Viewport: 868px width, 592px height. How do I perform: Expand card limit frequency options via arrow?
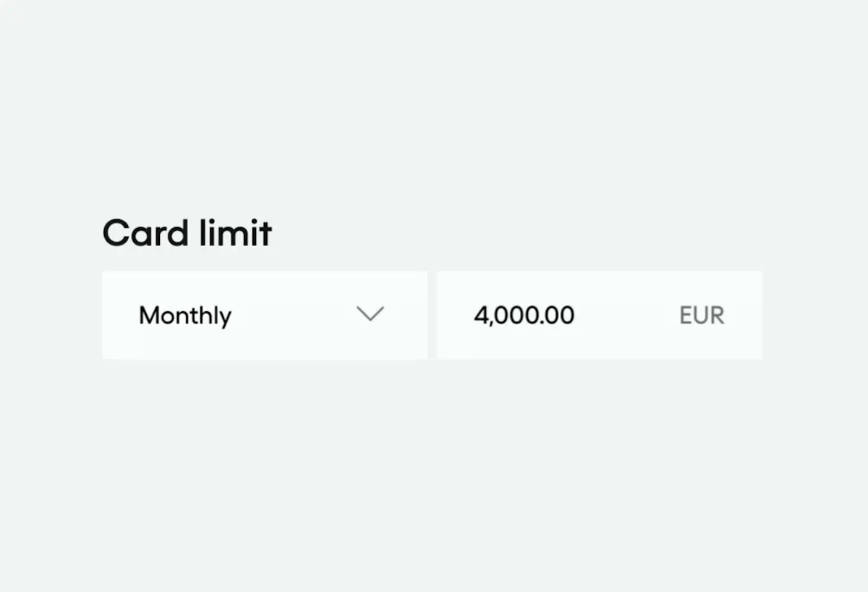pos(370,314)
